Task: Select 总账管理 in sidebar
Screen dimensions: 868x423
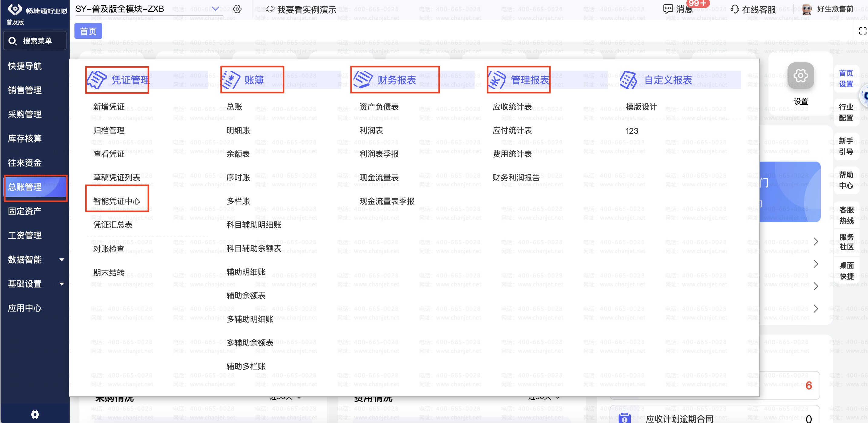Action: pyautogui.click(x=35, y=187)
